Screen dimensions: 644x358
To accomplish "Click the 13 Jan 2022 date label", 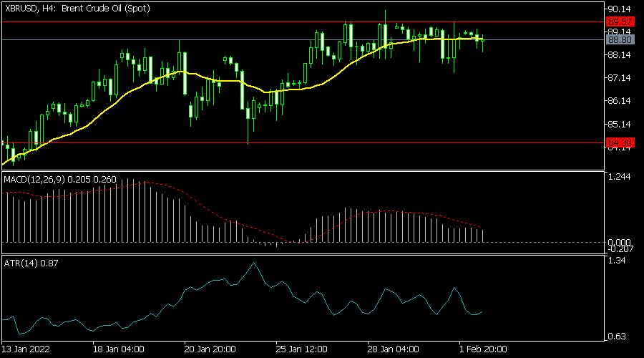I will tap(26, 349).
